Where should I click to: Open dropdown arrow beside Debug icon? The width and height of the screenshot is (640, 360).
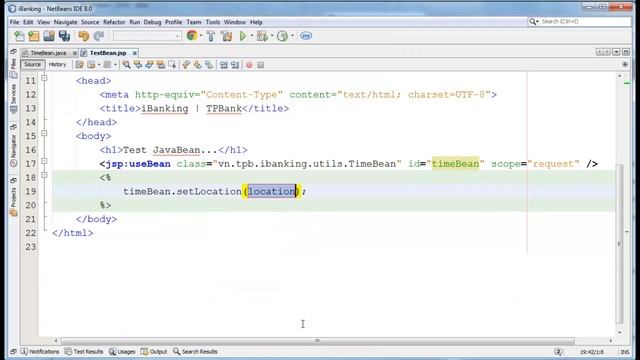pos(272,36)
